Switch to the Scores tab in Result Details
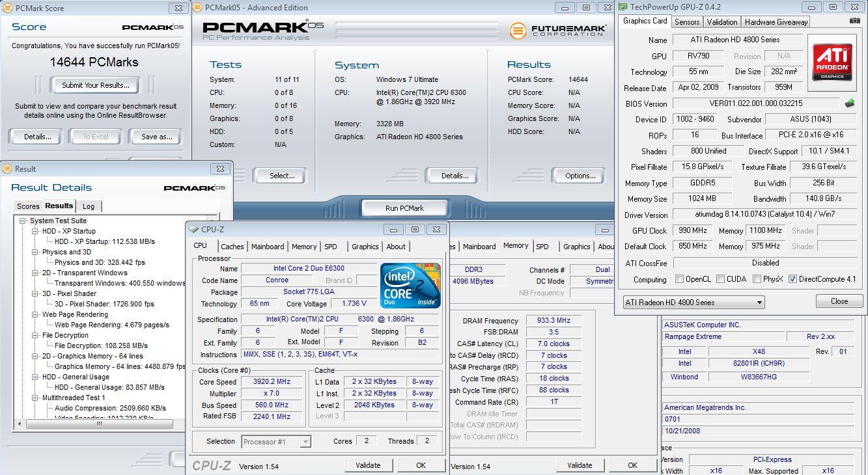 click(x=28, y=206)
